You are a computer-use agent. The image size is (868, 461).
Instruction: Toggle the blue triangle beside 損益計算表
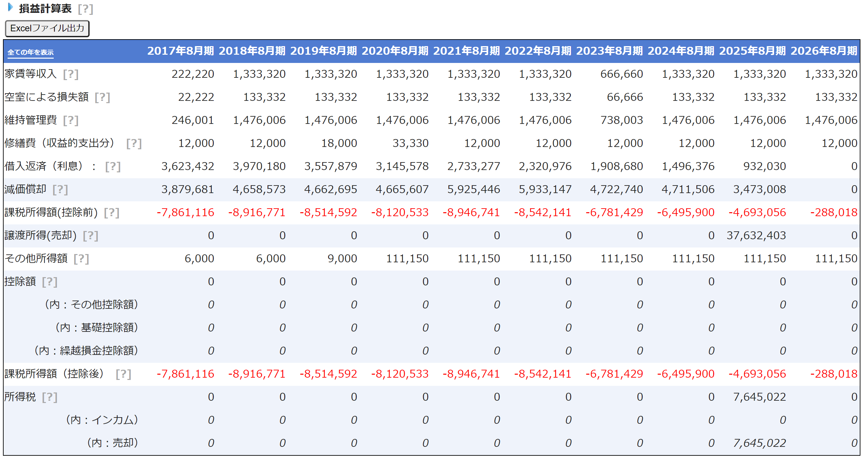[x=11, y=7]
